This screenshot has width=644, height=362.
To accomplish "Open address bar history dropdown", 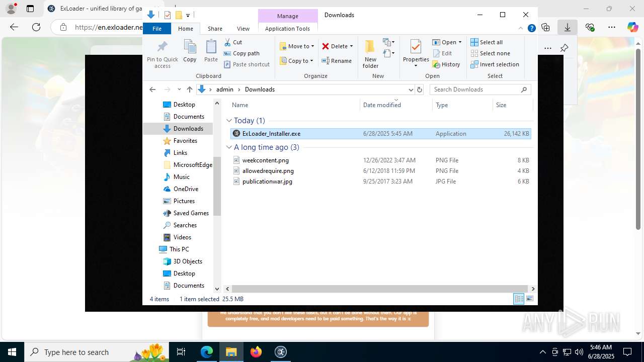I will click(x=411, y=89).
